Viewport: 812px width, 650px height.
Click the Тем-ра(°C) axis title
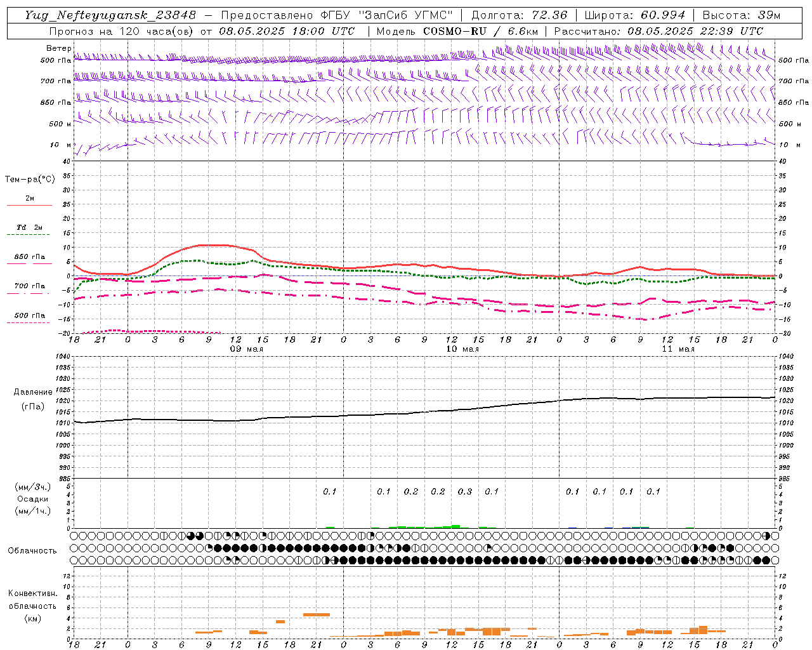[30, 180]
